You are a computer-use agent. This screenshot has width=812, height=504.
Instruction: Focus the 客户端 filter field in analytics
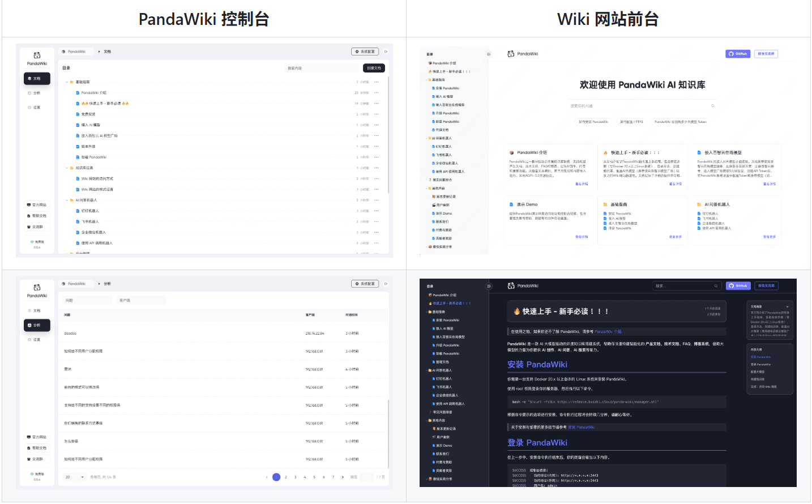(141, 301)
